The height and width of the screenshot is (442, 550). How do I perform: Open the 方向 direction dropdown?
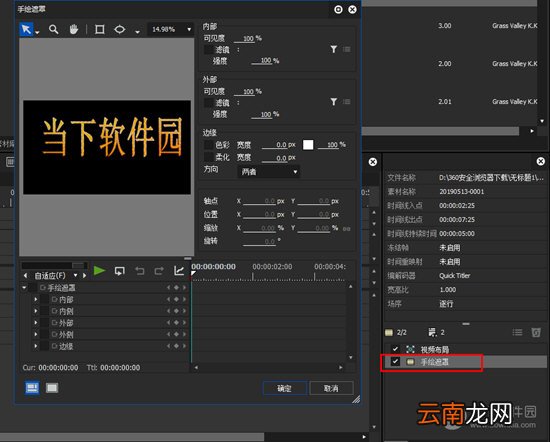click(x=269, y=172)
